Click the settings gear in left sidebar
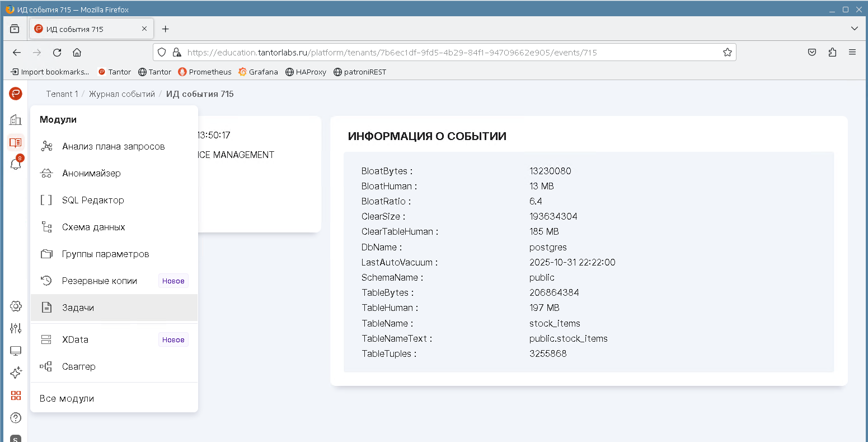868x442 pixels. coord(16,306)
